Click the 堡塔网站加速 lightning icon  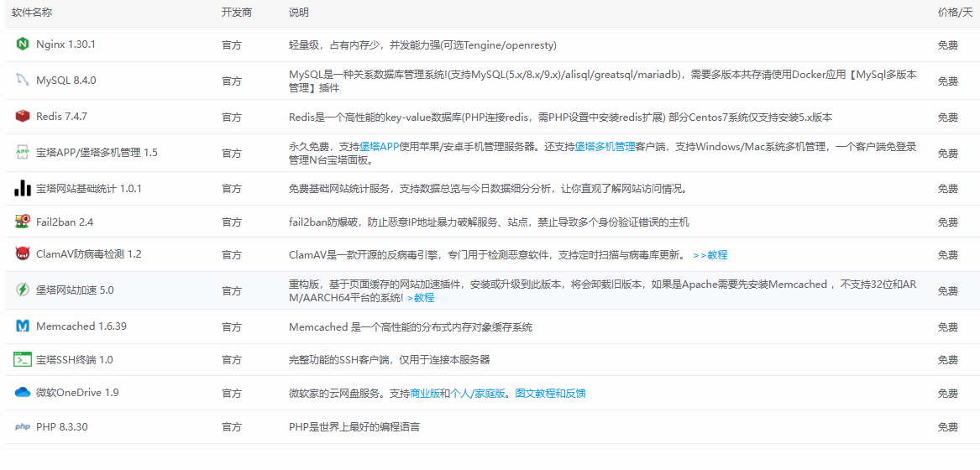coord(23,290)
